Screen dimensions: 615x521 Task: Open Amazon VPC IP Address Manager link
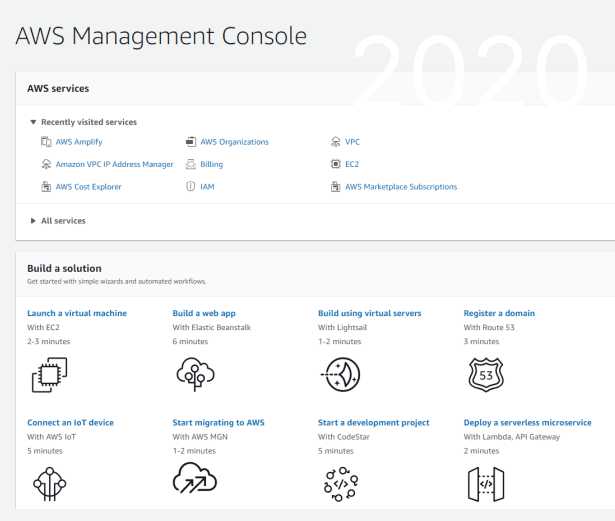(x=115, y=164)
